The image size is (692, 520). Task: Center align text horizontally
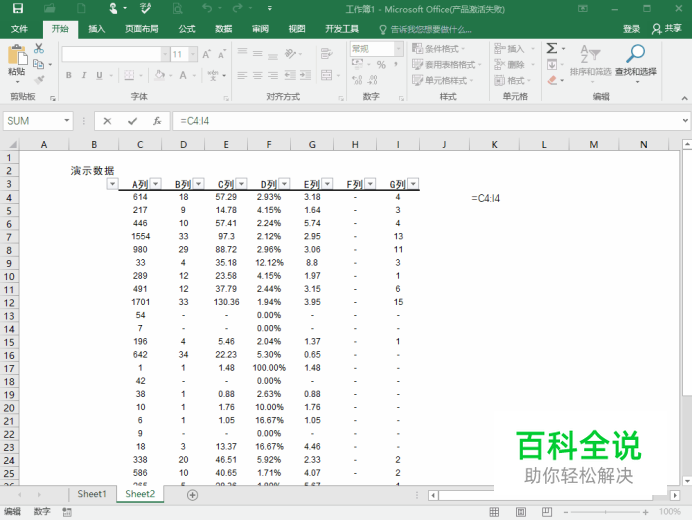click(258, 75)
